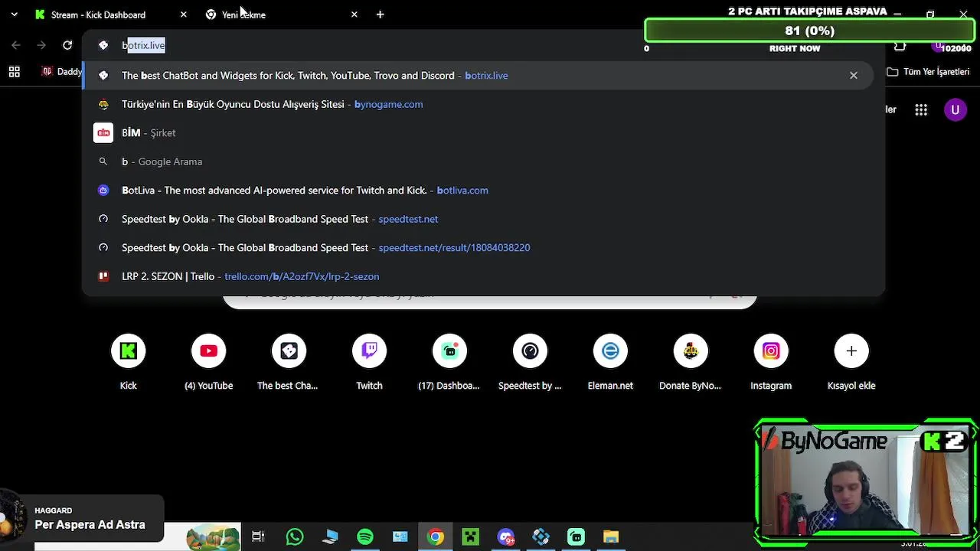Click the green 81 (0%) progress bar
The image size is (980, 551).
pos(809,31)
